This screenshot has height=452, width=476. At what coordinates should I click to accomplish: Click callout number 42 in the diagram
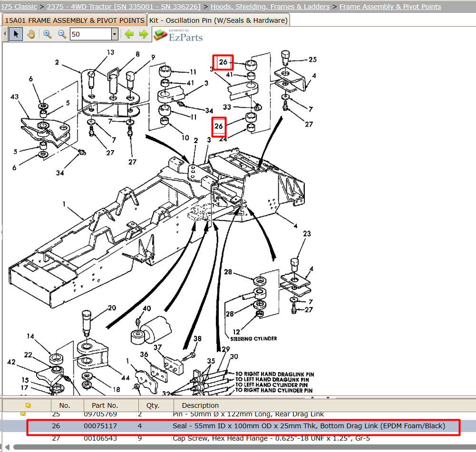click(x=11, y=362)
